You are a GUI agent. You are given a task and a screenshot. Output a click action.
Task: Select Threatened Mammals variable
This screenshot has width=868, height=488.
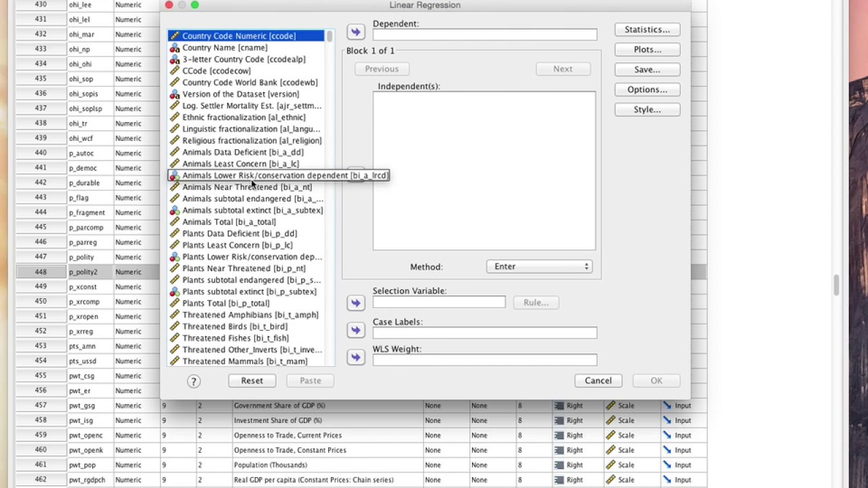point(244,361)
